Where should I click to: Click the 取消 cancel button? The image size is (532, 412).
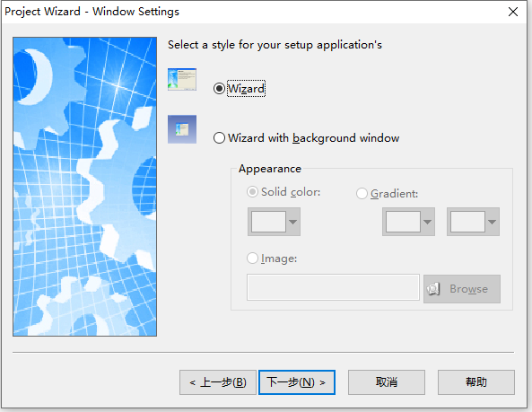[387, 382]
